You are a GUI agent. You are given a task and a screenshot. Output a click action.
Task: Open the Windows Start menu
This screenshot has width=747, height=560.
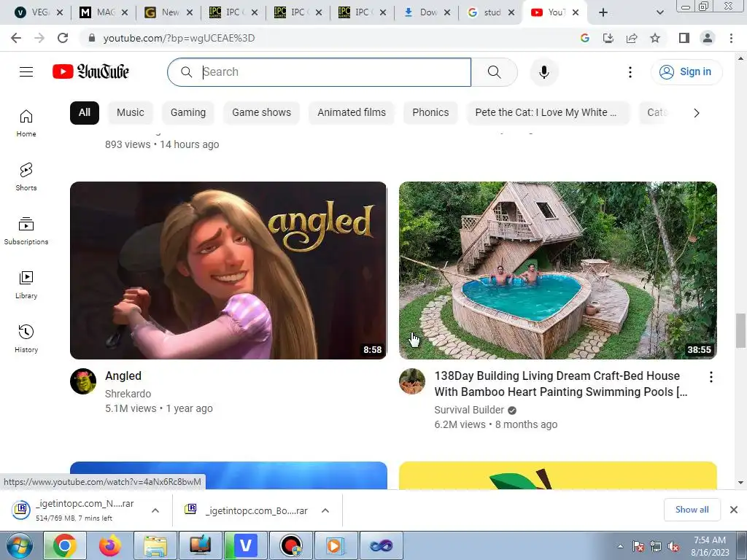click(20, 545)
